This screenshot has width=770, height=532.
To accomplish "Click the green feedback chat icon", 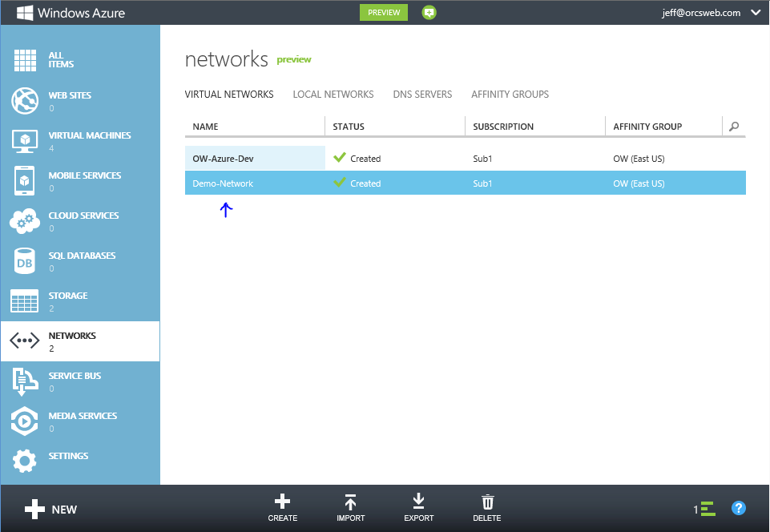I will 429,13.
